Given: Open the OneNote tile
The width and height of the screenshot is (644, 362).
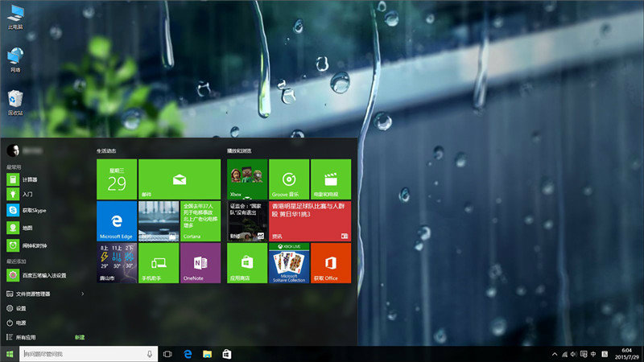Looking at the screenshot, I should click(200, 263).
